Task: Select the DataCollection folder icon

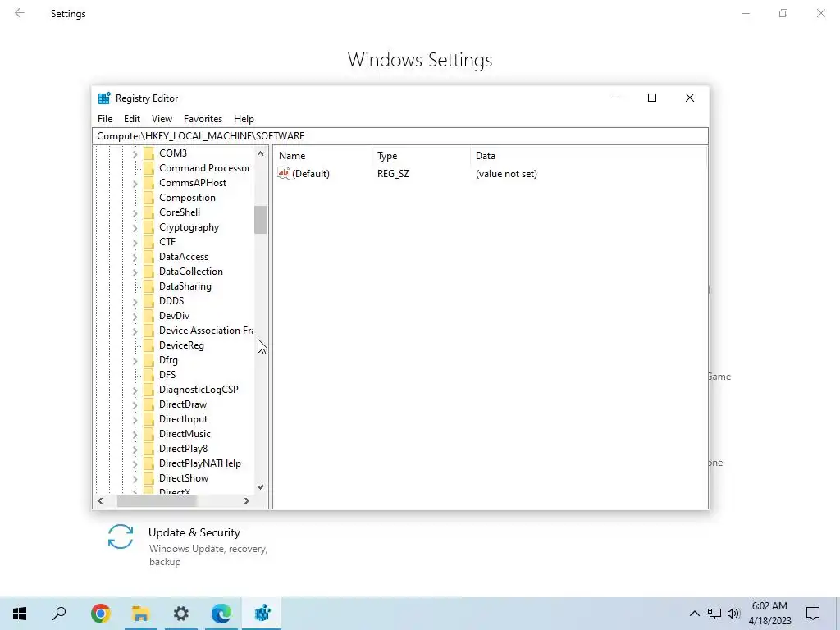Action: click(x=149, y=272)
